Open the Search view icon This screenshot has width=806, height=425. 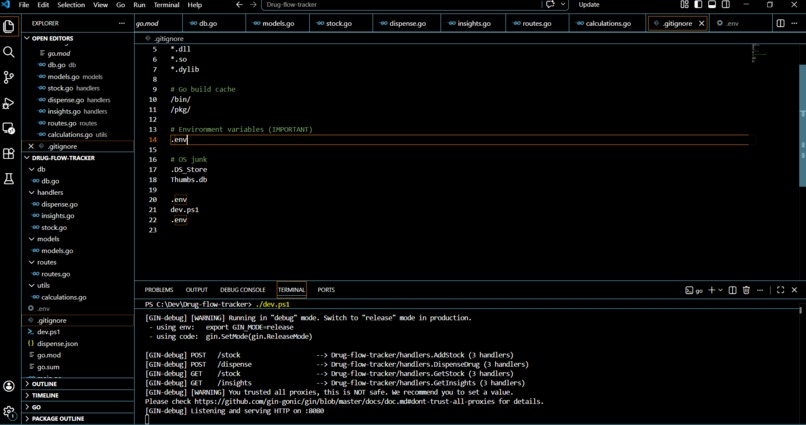[9, 52]
